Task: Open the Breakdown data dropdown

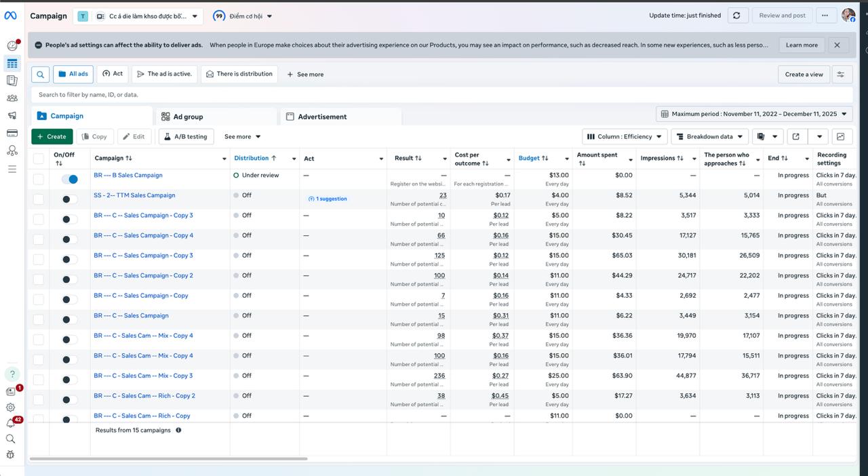Action: tap(709, 136)
